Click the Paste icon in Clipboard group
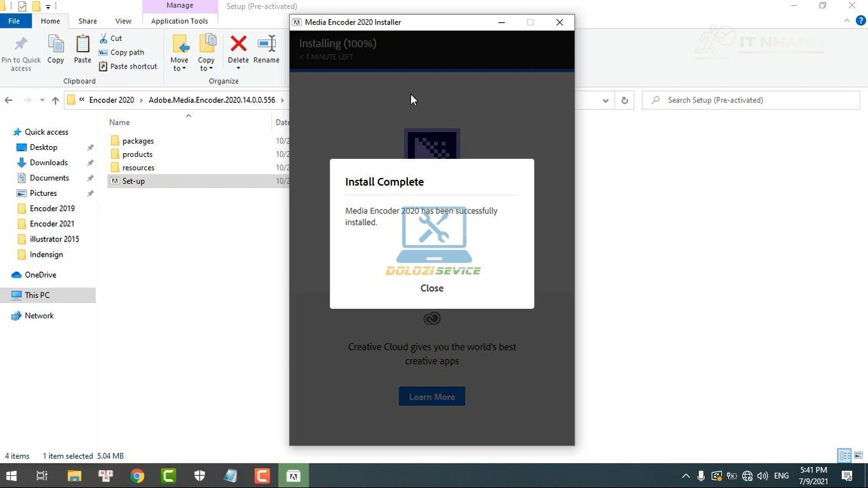Viewport: 868px width, 488px height. click(83, 51)
